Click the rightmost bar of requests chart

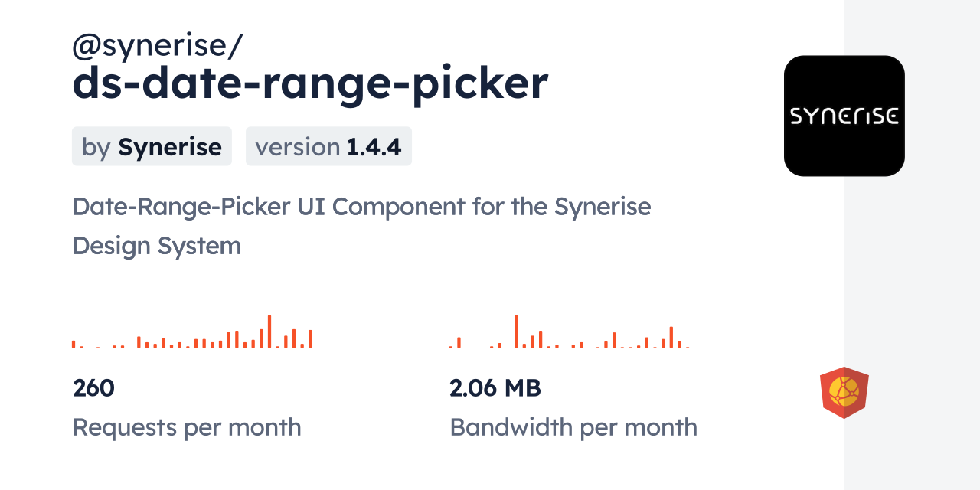point(310,338)
